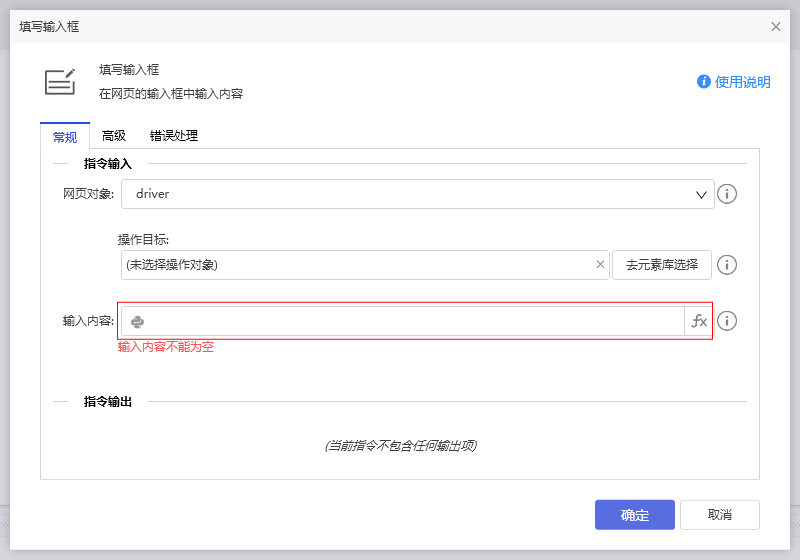The width and height of the screenshot is (800, 560).
Task: Expand the chevron arrow of 网页对象 dropdown
Action: [701, 195]
